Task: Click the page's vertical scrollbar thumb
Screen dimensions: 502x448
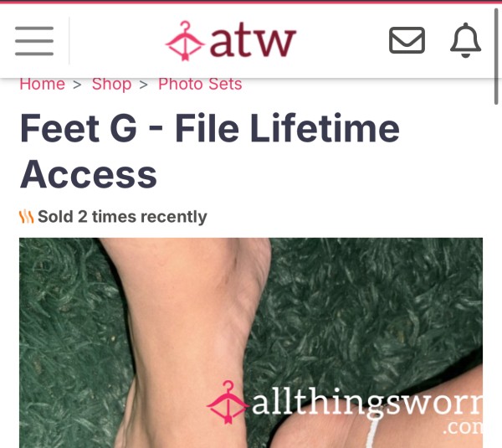Action: click(x=496, y=56)
